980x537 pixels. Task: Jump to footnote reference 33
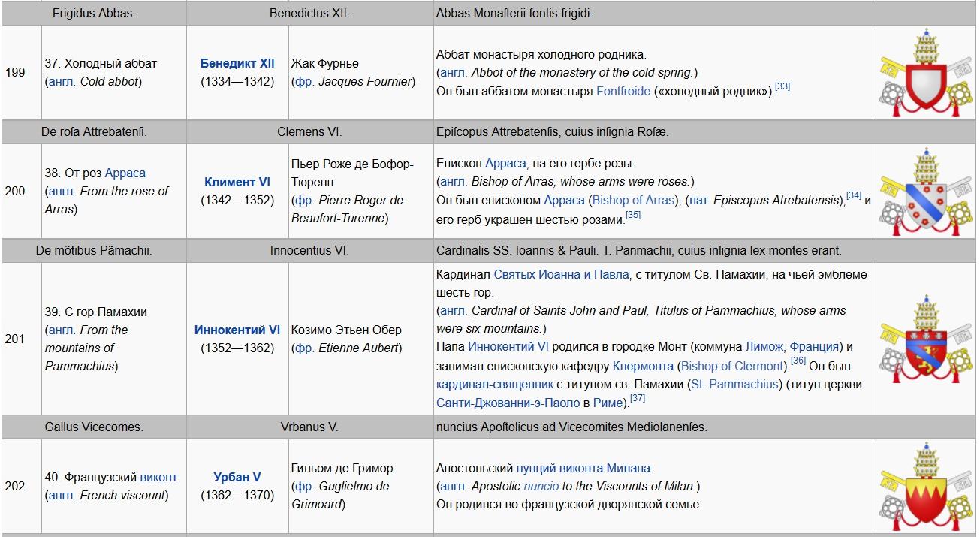782,86
